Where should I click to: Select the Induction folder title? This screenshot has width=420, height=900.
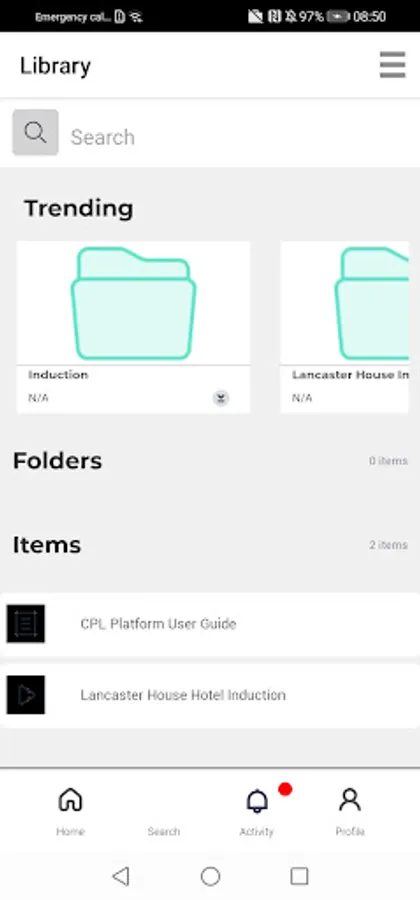click(58, 375)
